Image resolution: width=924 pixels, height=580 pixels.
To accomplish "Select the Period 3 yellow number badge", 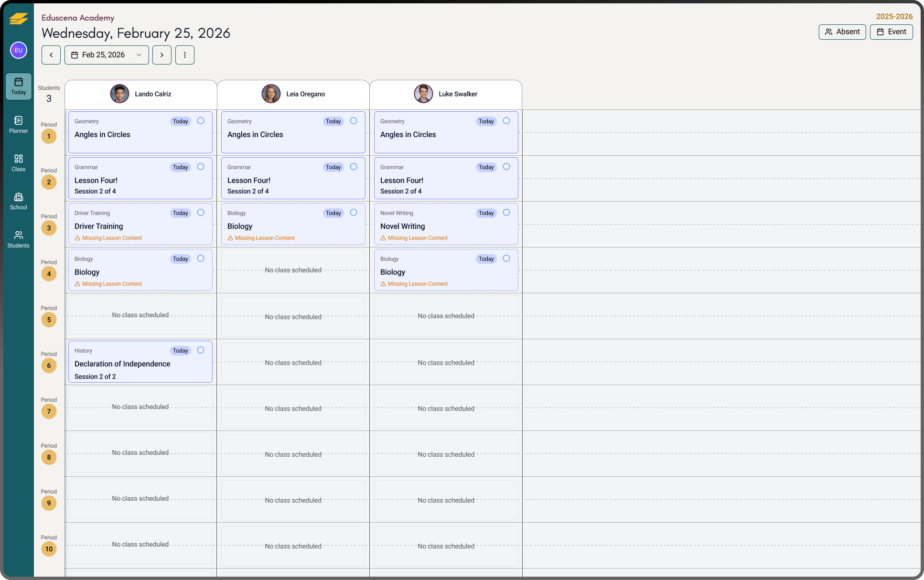I will pos(49,228).
